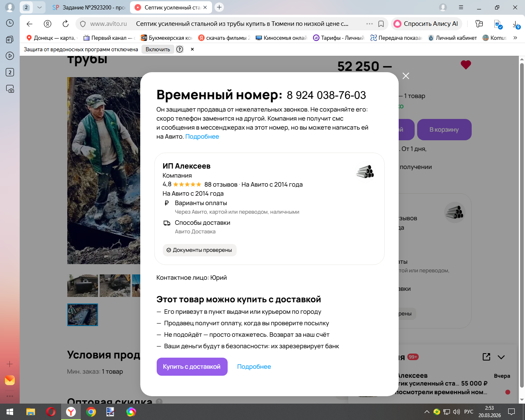Bookmark this page with the bookmark icon
The image size is (525, 420).
(381, 24)
